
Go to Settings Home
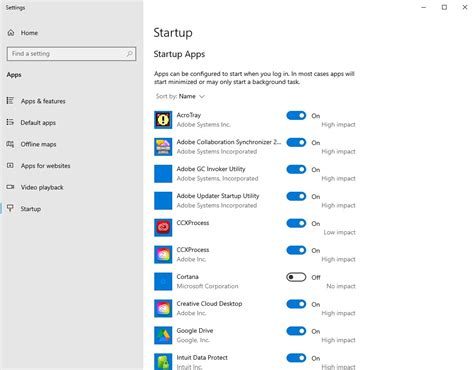click(29, 33)
